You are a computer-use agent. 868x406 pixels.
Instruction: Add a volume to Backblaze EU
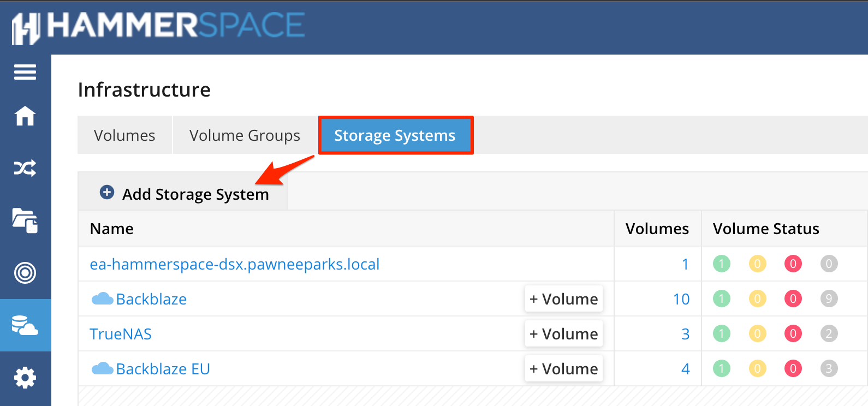point(564,368)
